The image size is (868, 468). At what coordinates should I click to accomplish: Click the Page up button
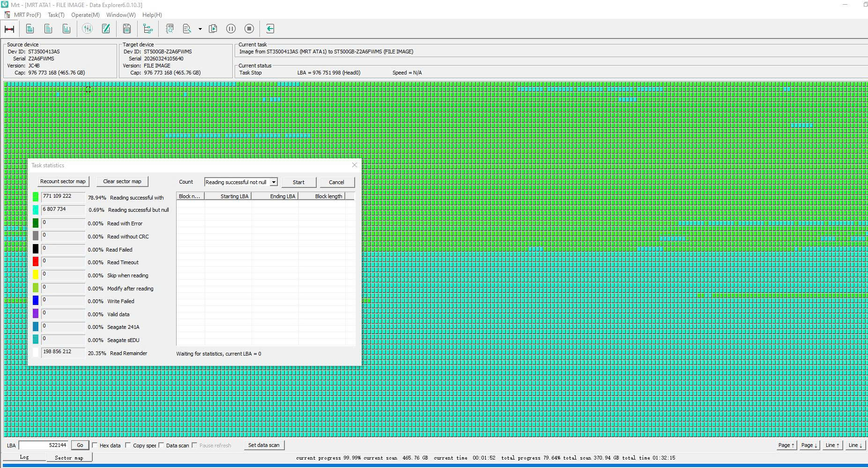pyautogui.click(x=786, y=445)
